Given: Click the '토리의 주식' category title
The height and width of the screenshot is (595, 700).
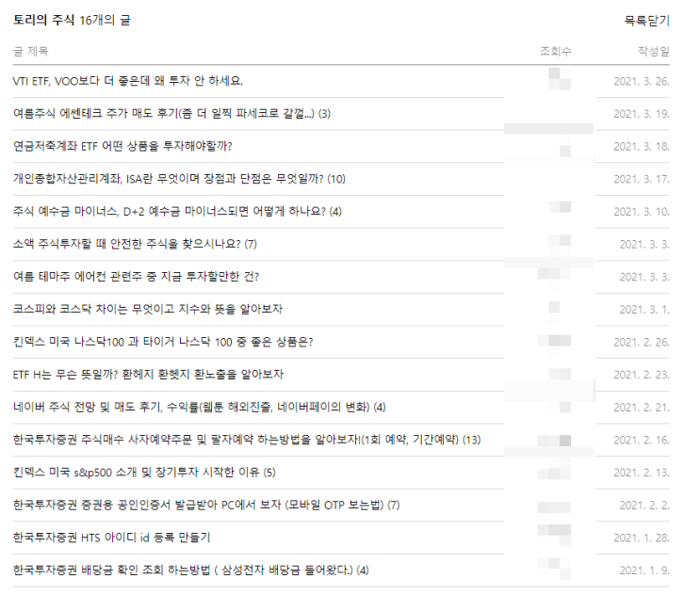Looking at the screenshot, I should click(x=43, y=20).
